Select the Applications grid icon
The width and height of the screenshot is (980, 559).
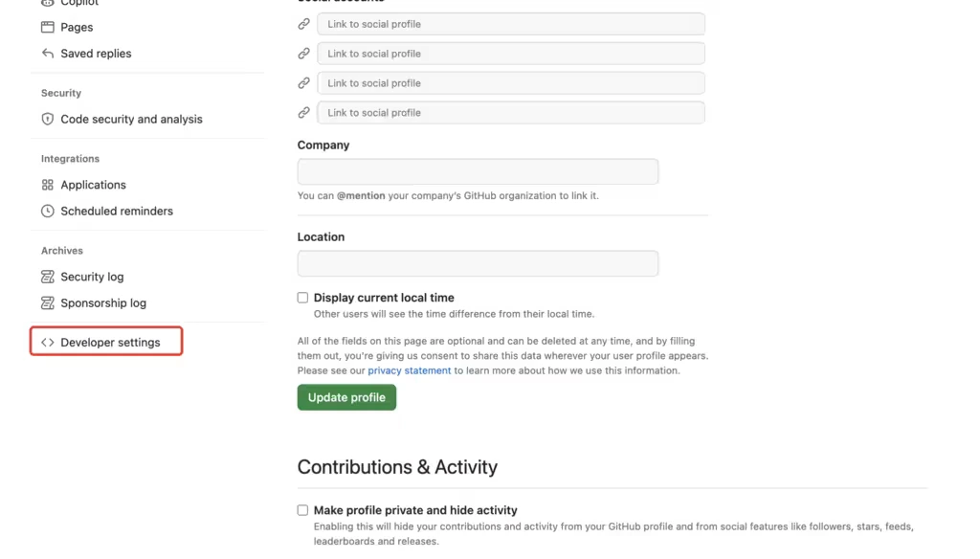[x=47, y=185]
